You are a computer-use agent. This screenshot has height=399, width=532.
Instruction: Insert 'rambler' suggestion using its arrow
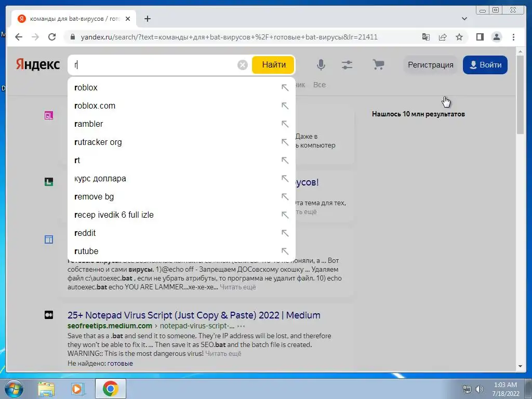click(x=285, y=124)
